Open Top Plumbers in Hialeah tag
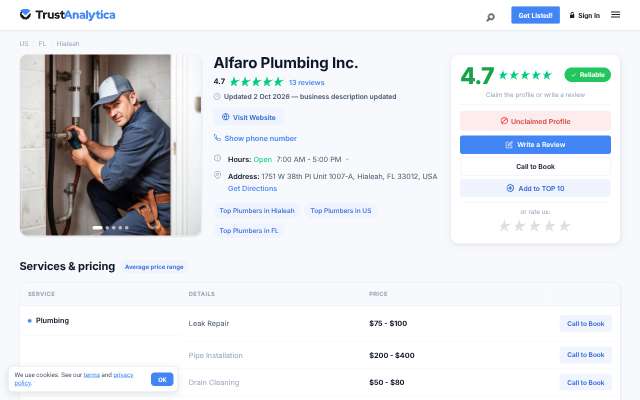The width and height of the screenshot is (640, 400). 257,211
